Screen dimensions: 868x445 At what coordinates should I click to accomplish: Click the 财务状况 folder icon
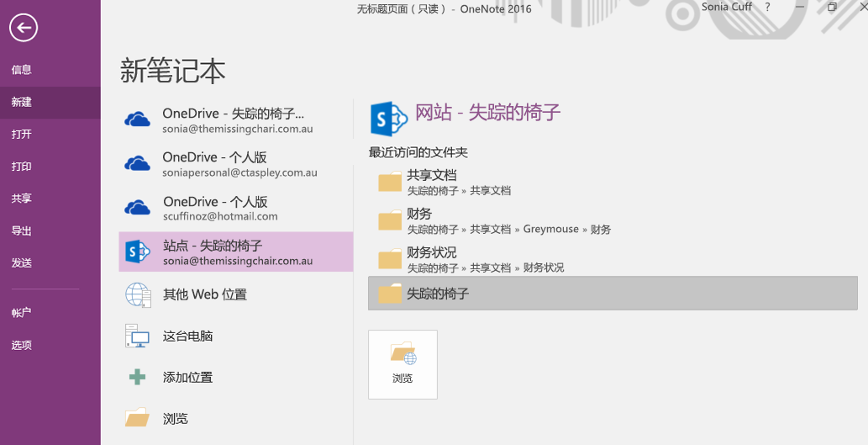(x=390, y=259)
